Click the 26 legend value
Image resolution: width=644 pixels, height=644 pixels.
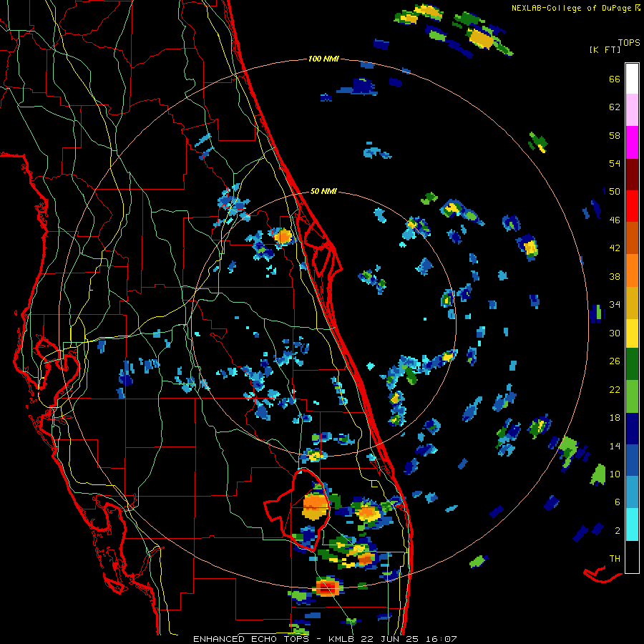point(615,361)
